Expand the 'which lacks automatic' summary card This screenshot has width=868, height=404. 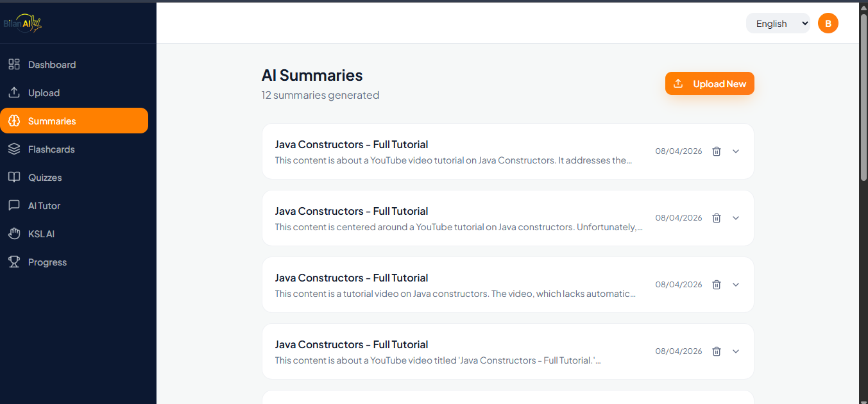click(736, 285)
